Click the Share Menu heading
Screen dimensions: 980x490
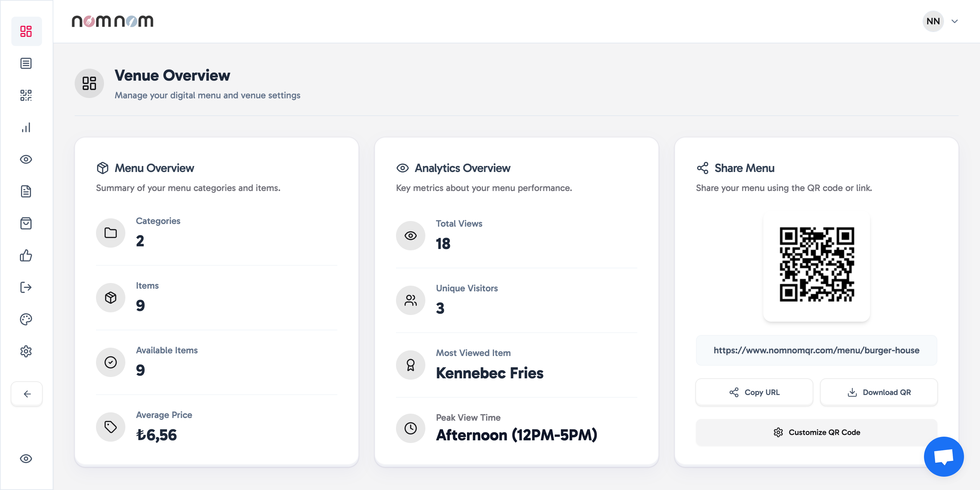click(x=745, y=168)
